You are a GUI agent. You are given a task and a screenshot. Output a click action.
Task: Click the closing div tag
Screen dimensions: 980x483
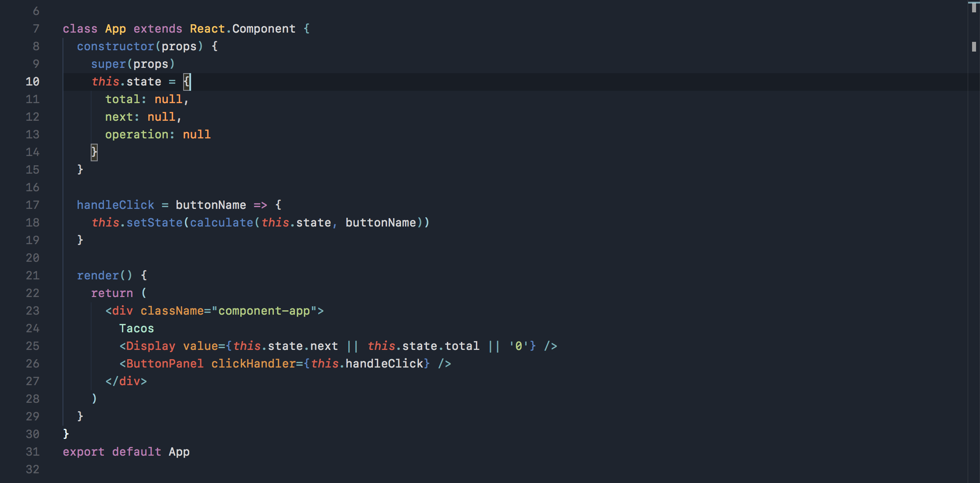click(126, 381)
